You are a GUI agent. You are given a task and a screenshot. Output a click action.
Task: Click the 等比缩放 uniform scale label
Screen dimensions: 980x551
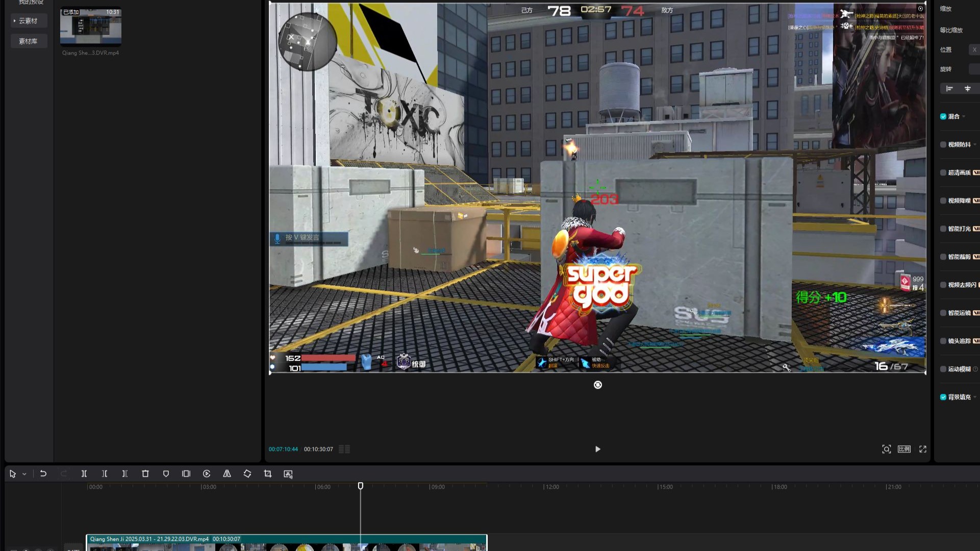(951, 30)
